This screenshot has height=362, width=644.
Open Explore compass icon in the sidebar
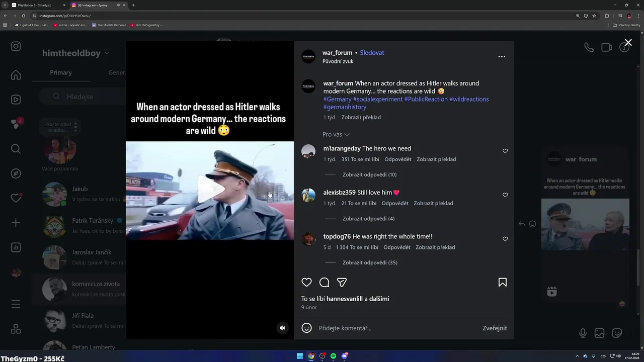click(16, 173)
